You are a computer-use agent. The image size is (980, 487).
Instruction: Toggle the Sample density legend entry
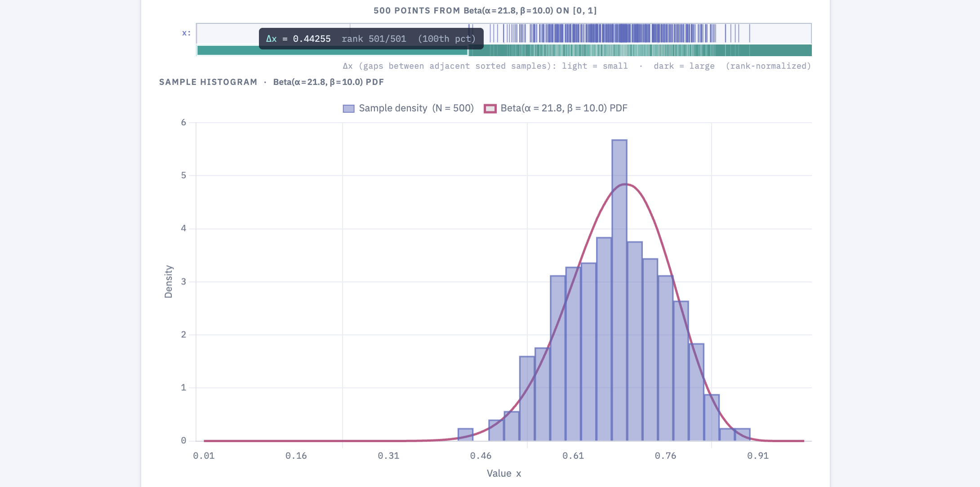416,108
